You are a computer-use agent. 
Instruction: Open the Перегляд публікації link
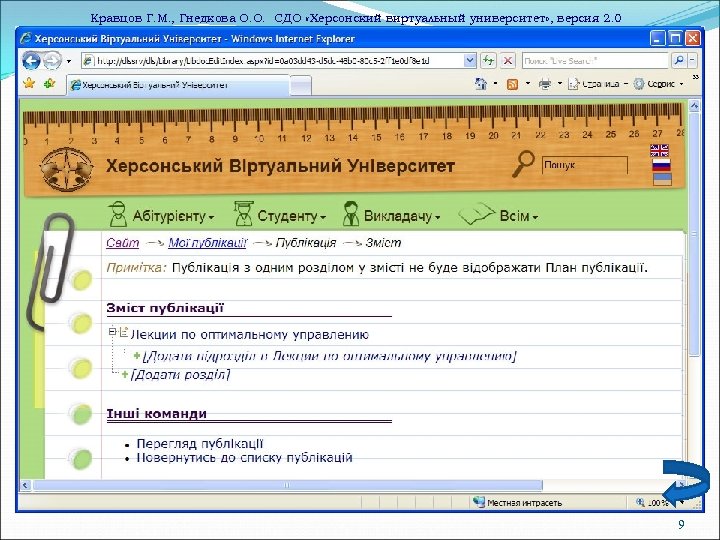click(200, 444)
